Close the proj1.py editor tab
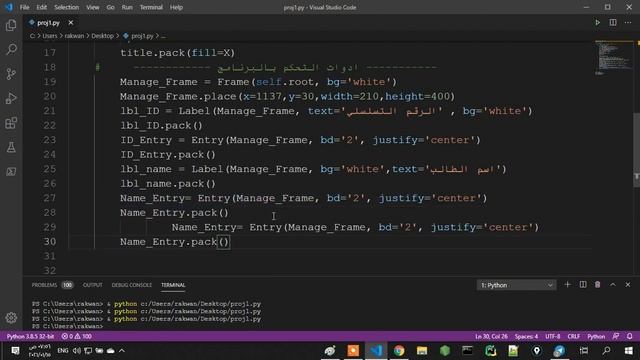This screenshot has height=360, width=640. (71, 22)
